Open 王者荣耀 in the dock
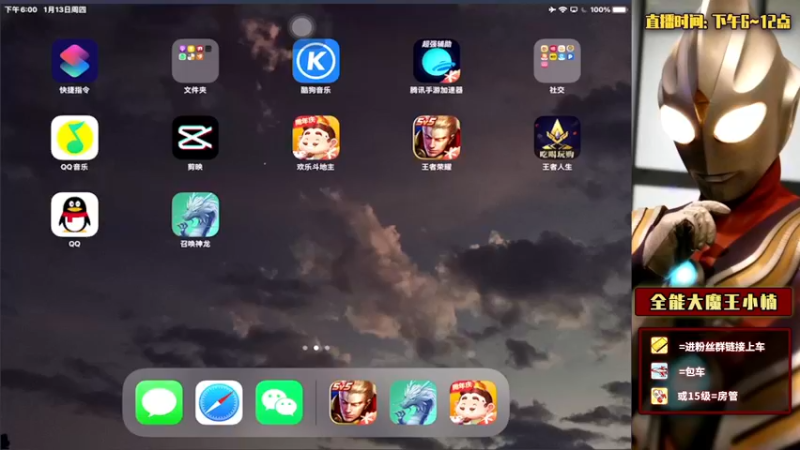The width and height of the screenshot is (800, 450). 353,403
